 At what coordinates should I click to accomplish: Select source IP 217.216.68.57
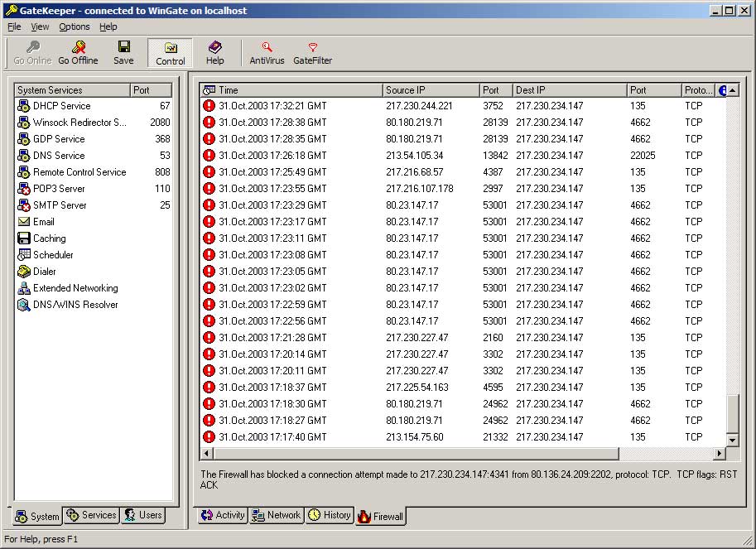[x=414, y=172]
